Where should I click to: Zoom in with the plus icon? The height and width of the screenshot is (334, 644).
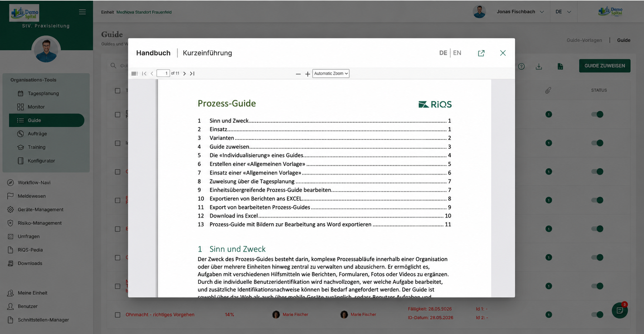[308, 74]
